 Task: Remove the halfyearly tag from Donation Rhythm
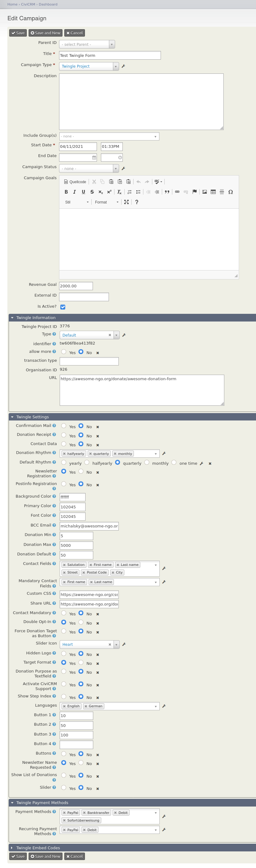pyautogui.click(x=64, y=454)
